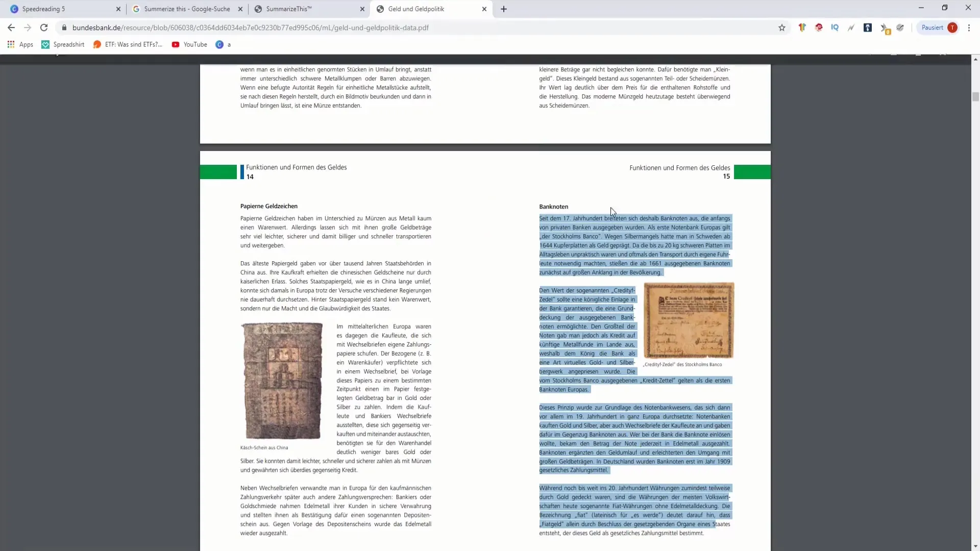
Task: Click the open new tab button
Action: coord(503,9)
